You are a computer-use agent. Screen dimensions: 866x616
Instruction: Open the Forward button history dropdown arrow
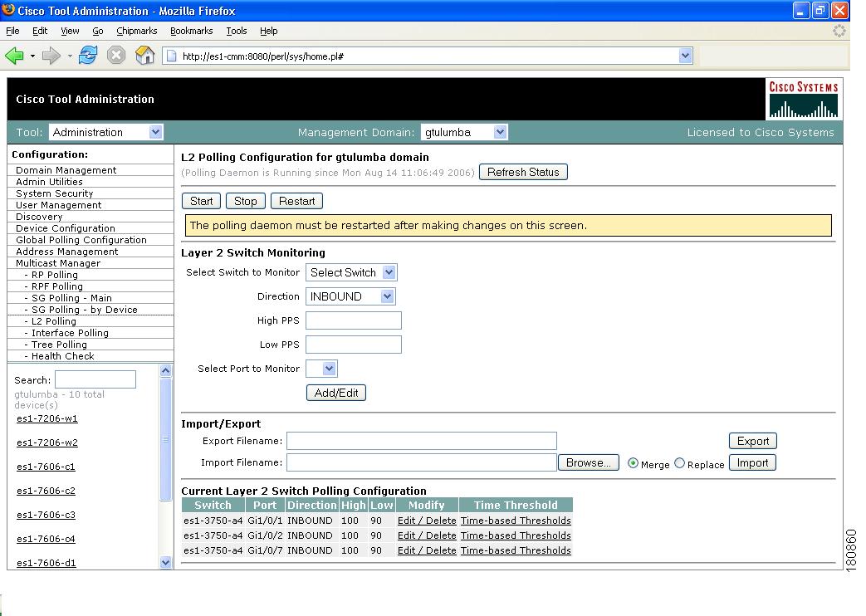click(x=70, y=56)
